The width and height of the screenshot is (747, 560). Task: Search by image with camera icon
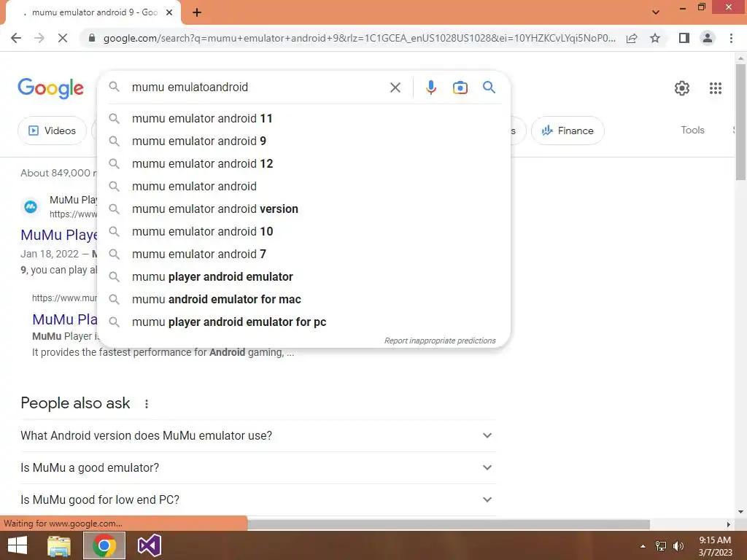point(460,87)
